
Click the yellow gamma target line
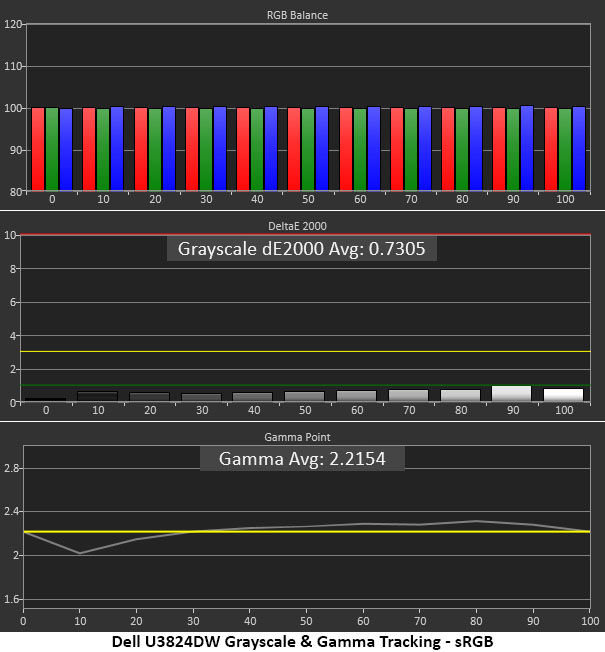(x=307, y=531)
